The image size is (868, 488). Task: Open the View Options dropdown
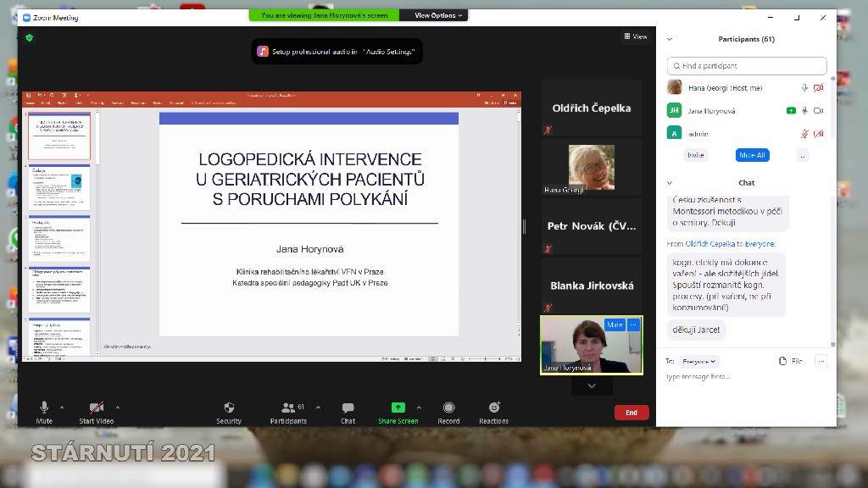coord(439,15)
